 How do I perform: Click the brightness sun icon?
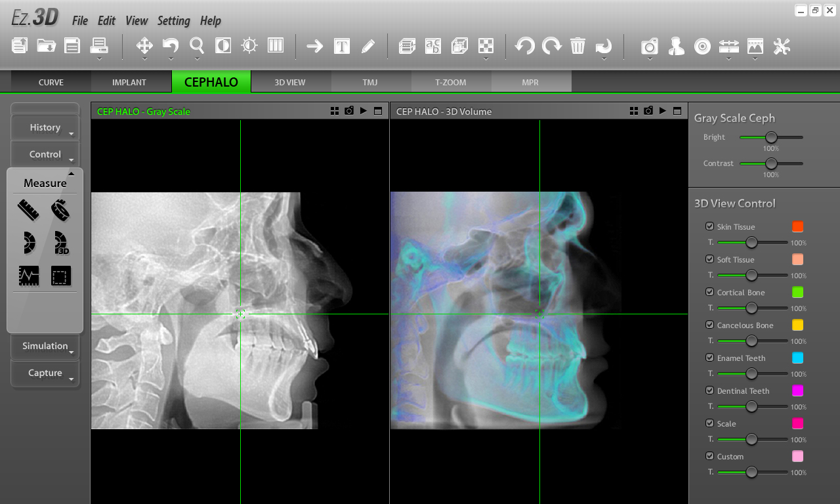coord(249,45)
